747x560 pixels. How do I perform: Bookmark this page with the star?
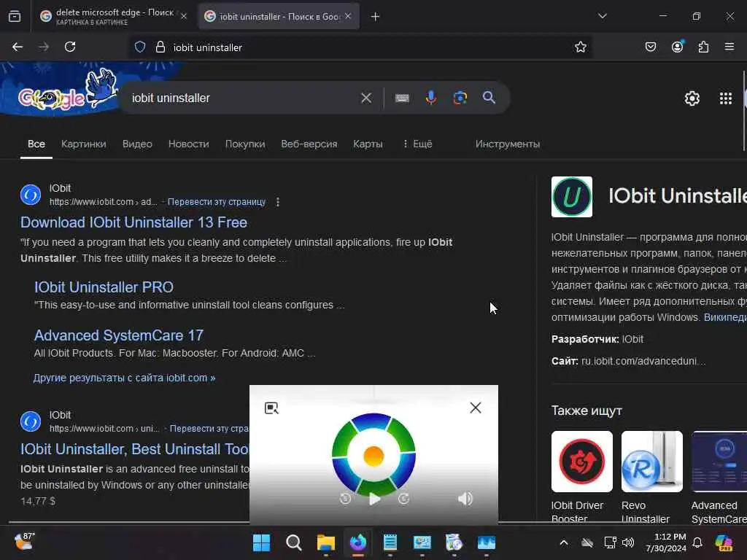click(580, 47)
